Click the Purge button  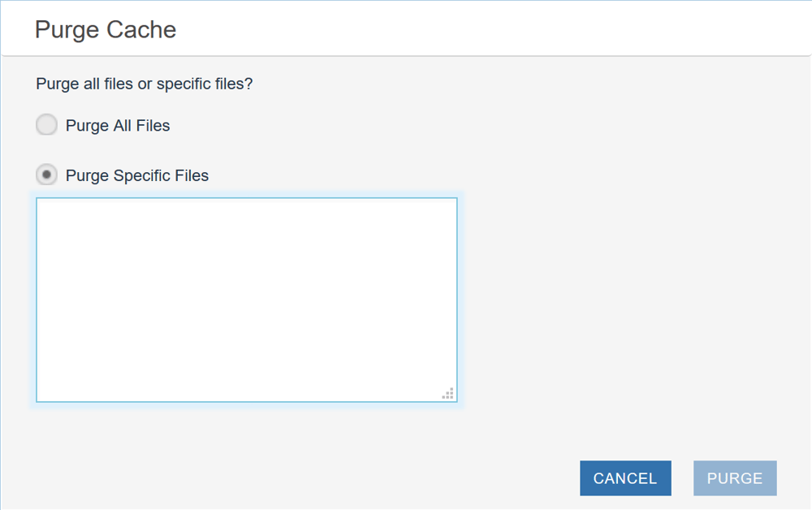click(735, 478)
